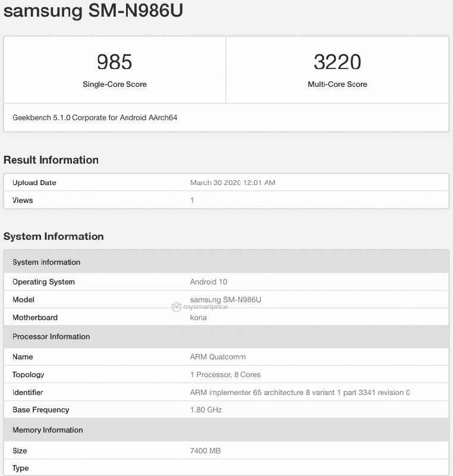453x476 pixels.
Task: Click the 1.80 GHz base frequency value
Action: 206,410
